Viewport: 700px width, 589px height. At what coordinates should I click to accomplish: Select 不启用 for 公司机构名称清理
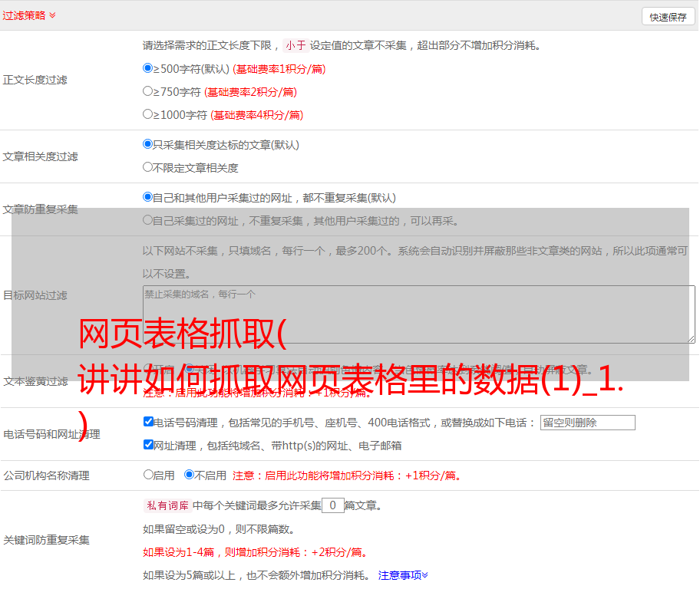[x=189, y=475]
